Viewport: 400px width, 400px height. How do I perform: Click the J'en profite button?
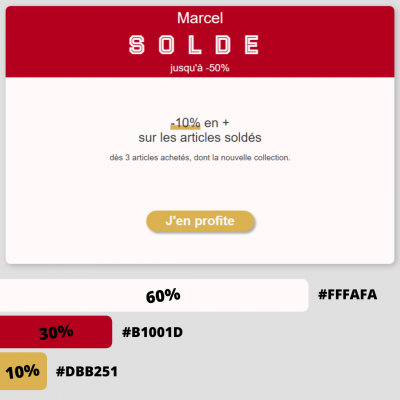[200, 221]
